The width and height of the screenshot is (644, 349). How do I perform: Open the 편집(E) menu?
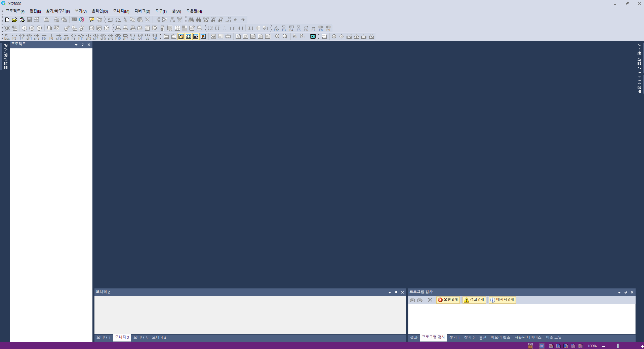(35, 11)
